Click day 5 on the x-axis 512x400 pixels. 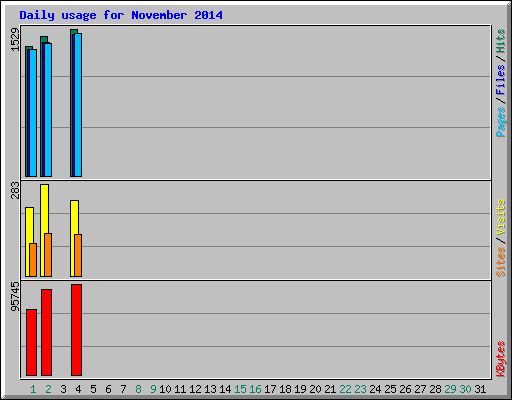93,389
